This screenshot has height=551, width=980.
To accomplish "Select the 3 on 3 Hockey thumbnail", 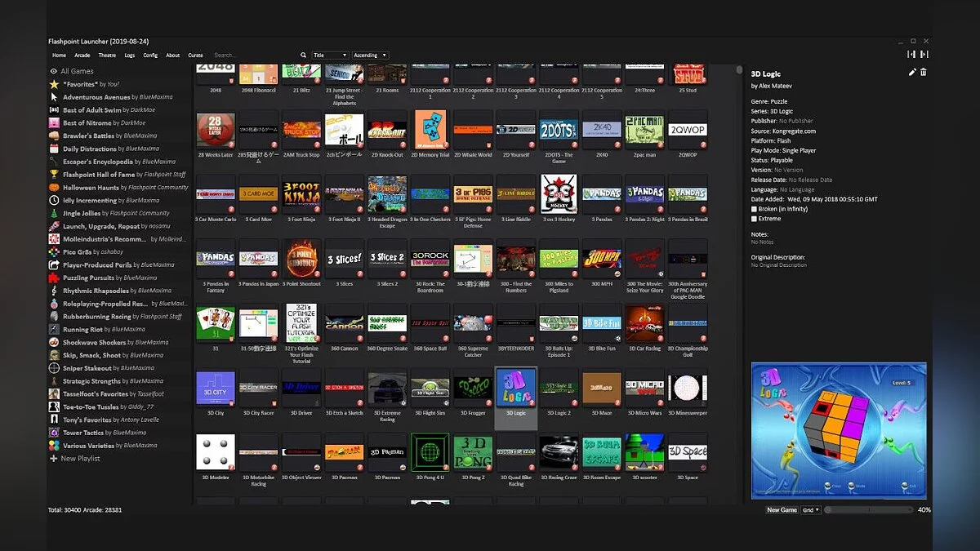I will pyautogui.click(x=559, y=194).
